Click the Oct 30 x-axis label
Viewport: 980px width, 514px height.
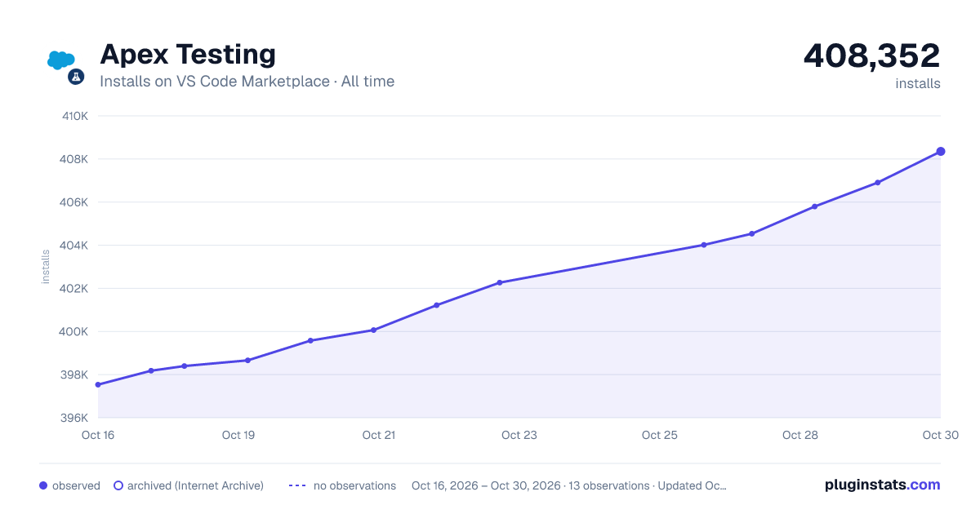[x=939, y=435]
